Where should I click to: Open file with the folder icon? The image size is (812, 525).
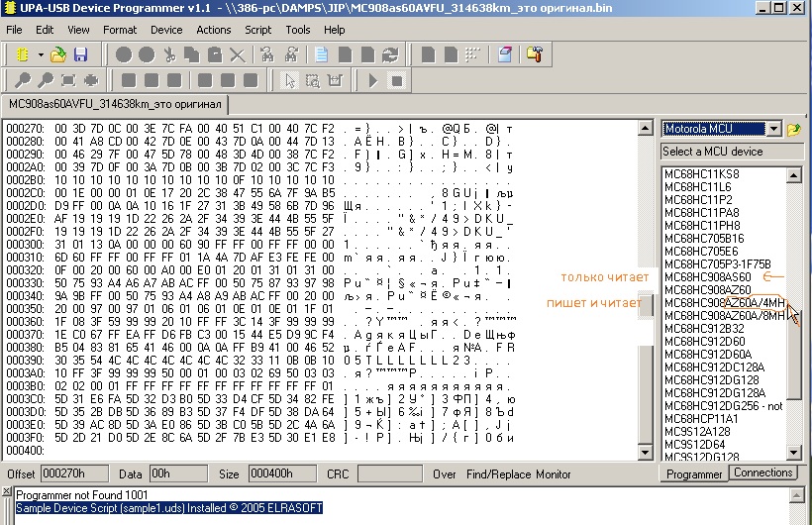58,54
